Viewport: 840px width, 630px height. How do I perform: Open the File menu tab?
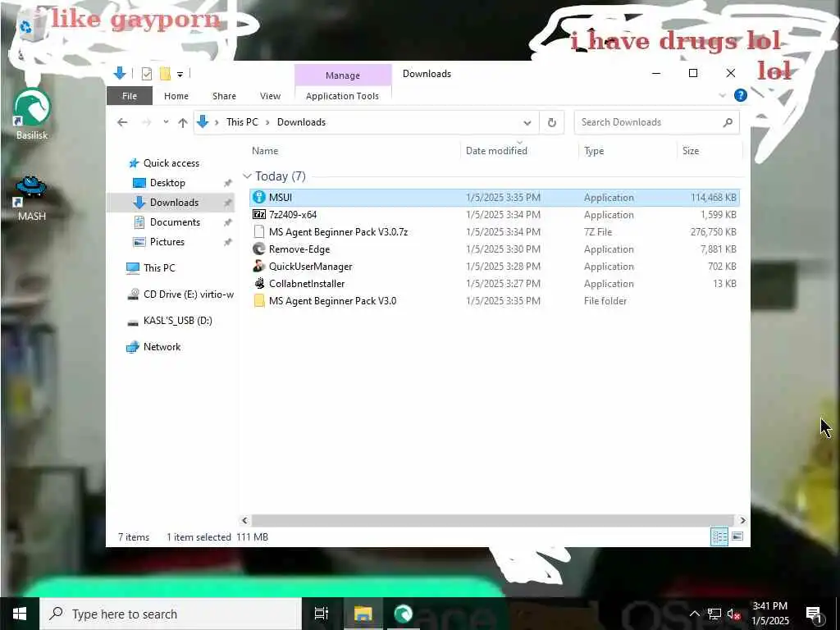click(130, 96)
